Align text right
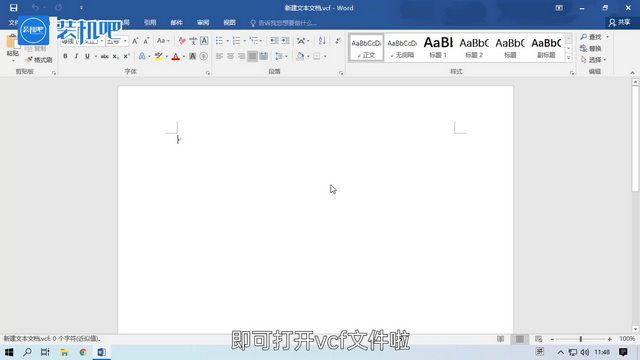Image resolution: width=640 pixels, height=360 pixels. tap(241, 56)
